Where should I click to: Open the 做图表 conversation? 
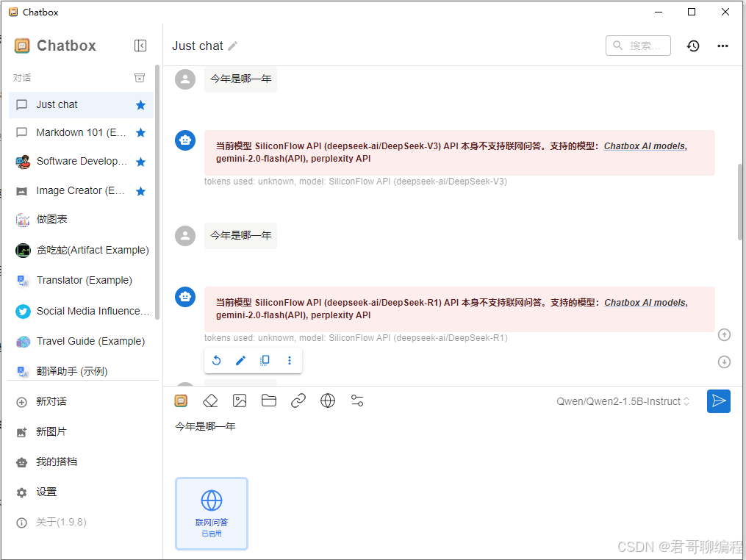[81, 219]
